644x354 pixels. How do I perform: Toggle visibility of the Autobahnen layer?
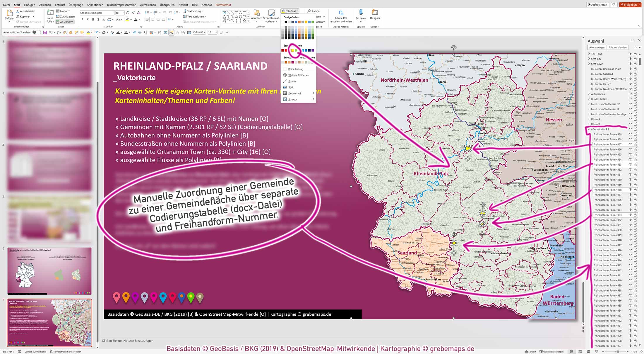pos(630,94)
